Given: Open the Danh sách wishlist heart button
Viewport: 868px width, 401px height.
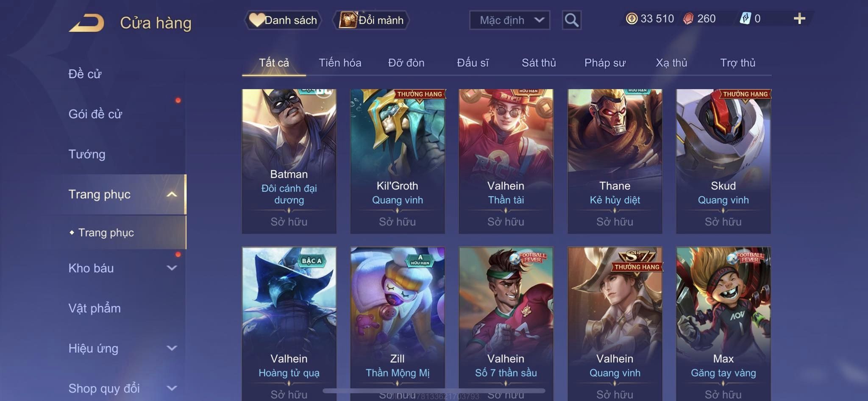Looking at the screenshot, I should [x=283, y=20].
